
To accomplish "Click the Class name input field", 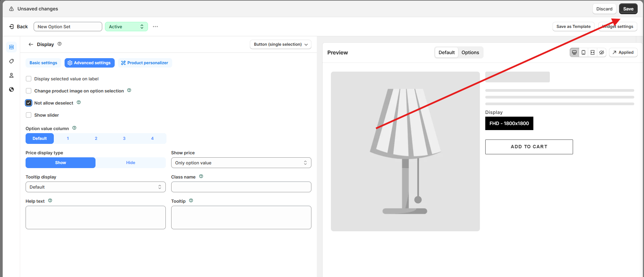I will pos(241,187).
